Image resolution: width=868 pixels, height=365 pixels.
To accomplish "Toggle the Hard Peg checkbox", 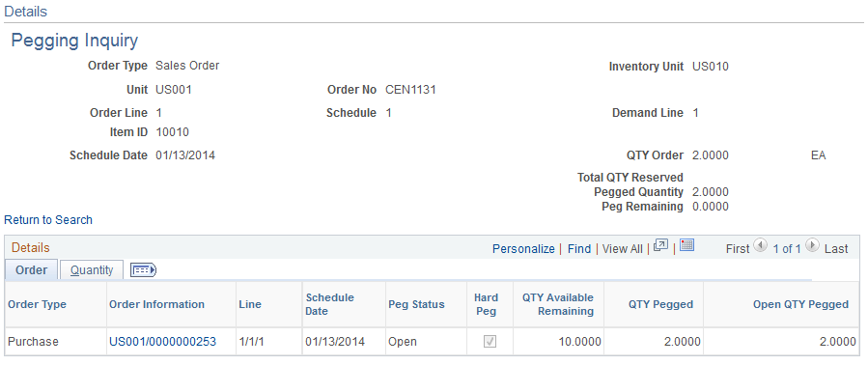I will pyautogui.click(x=490, y=342).
